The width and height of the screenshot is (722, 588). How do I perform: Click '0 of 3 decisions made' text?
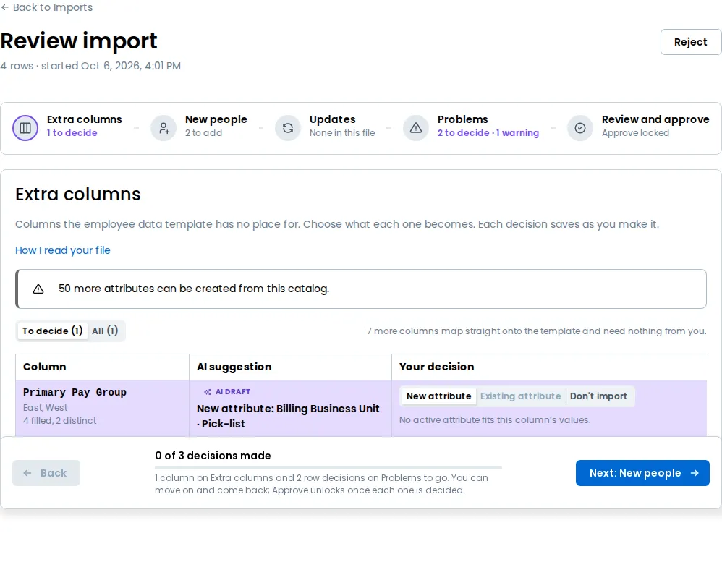(x=213, y=456)
